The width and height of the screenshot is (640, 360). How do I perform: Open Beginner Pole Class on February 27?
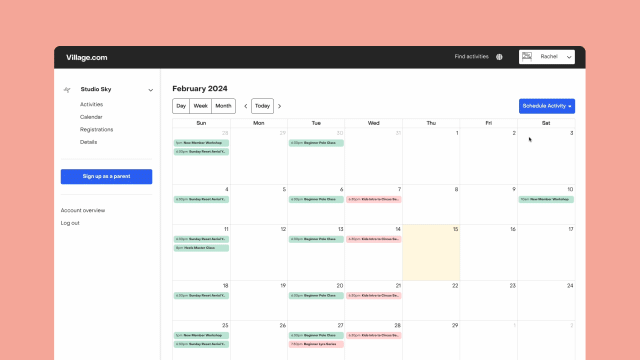(x=316, y=336)
